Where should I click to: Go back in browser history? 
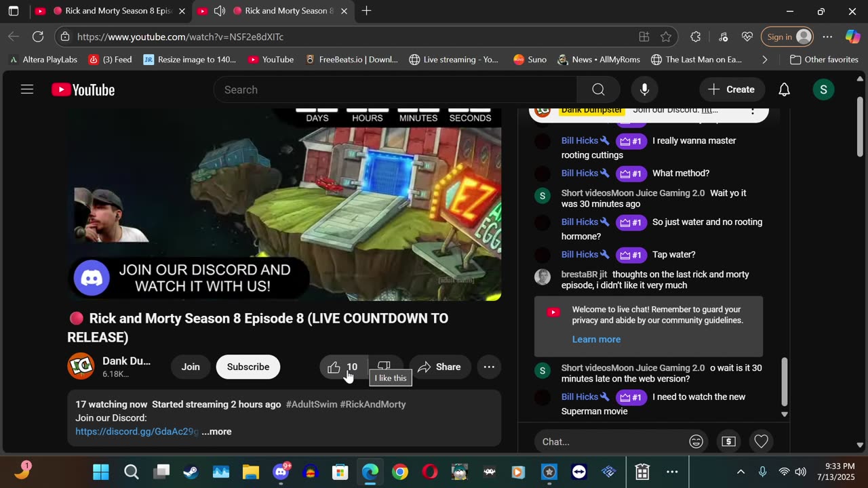coord(14,37)
